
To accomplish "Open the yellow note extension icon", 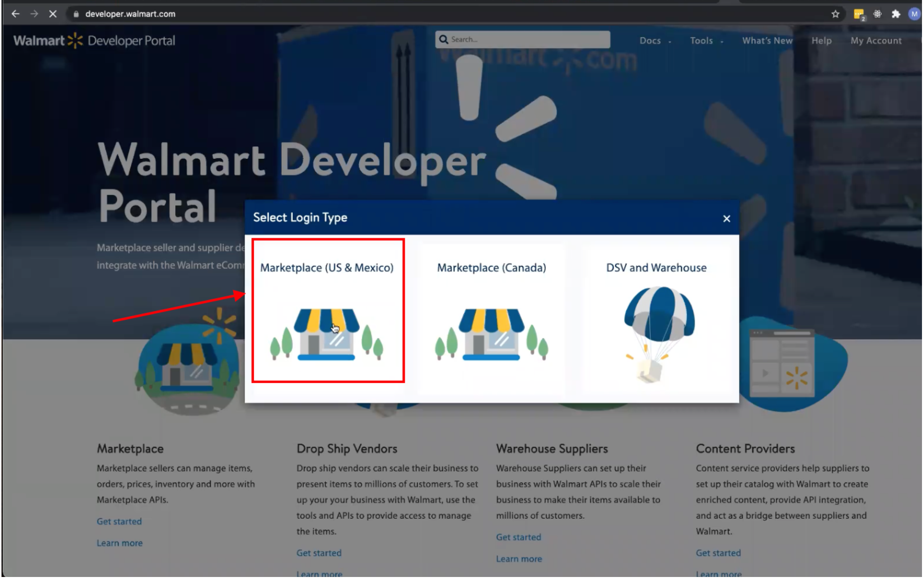I will (x=859, y=14).
